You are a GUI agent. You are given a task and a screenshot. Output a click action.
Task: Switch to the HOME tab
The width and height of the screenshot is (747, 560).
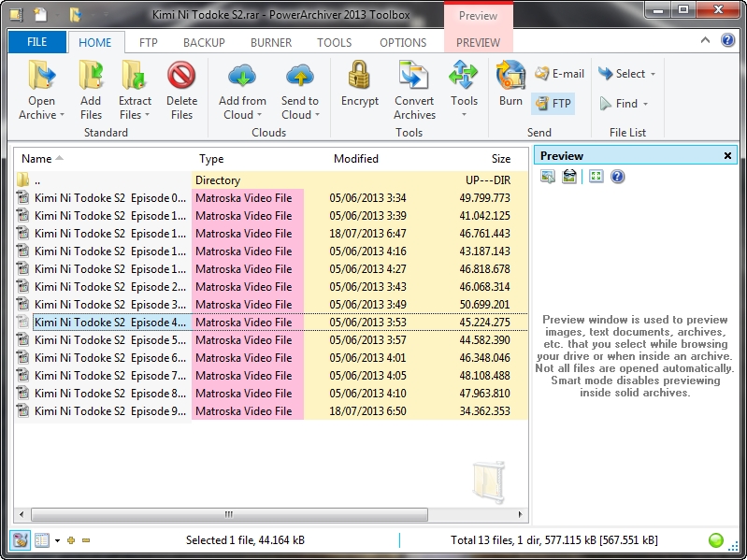pyautogui.click(x=95, y=42)
